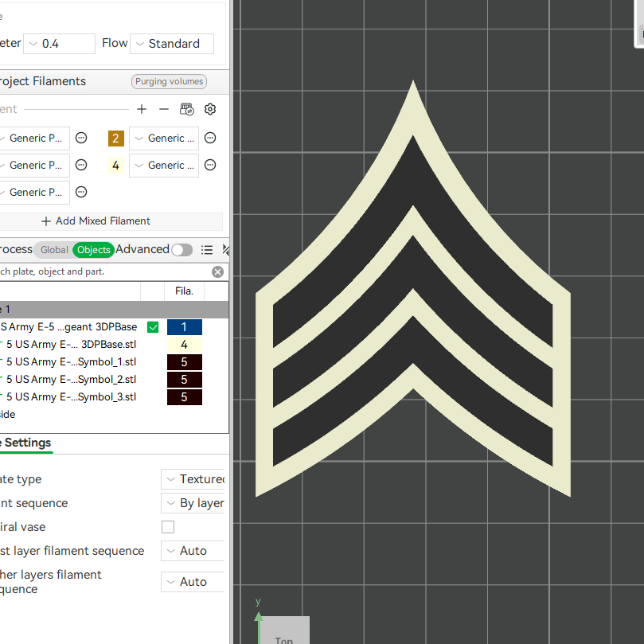Switch process view to Objects
Screen dimensions: 644x644
tap(94, 250)
